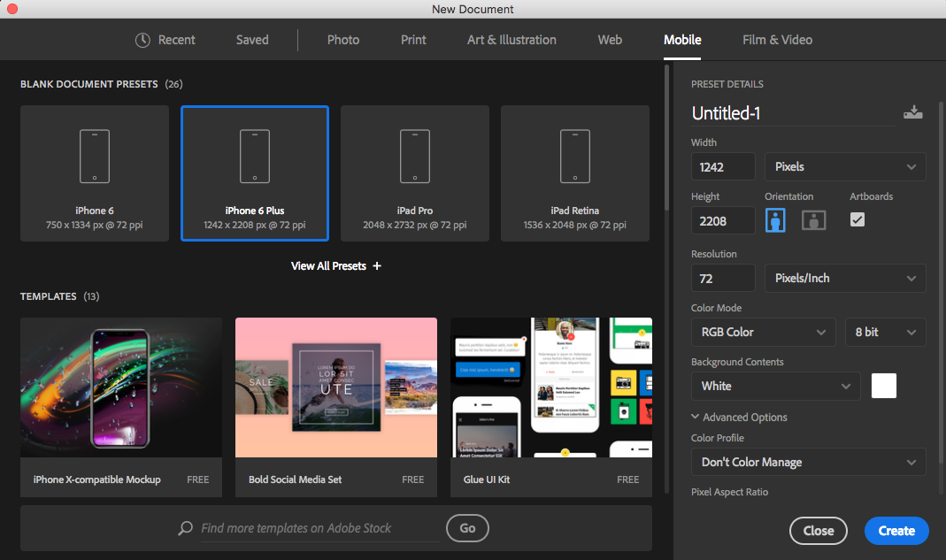Open the Glue UI Kit template thumbnail

(551, 387)
